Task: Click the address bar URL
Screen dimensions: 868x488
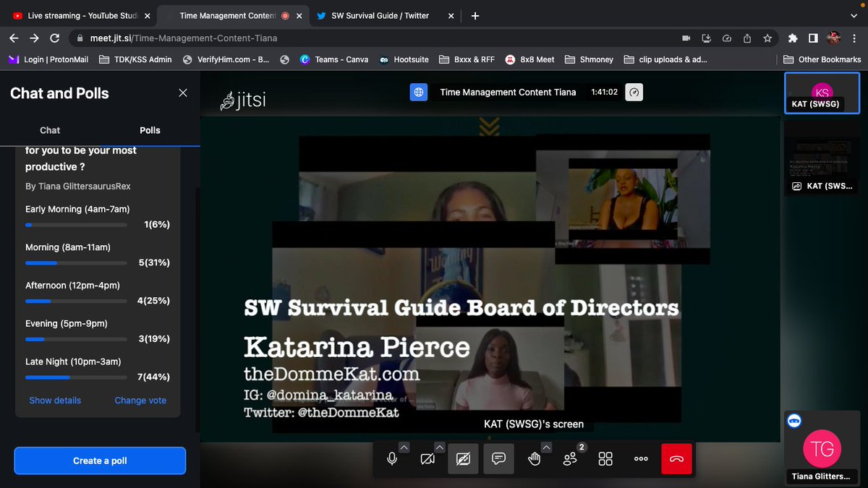Action: click(x=184, y=38)
